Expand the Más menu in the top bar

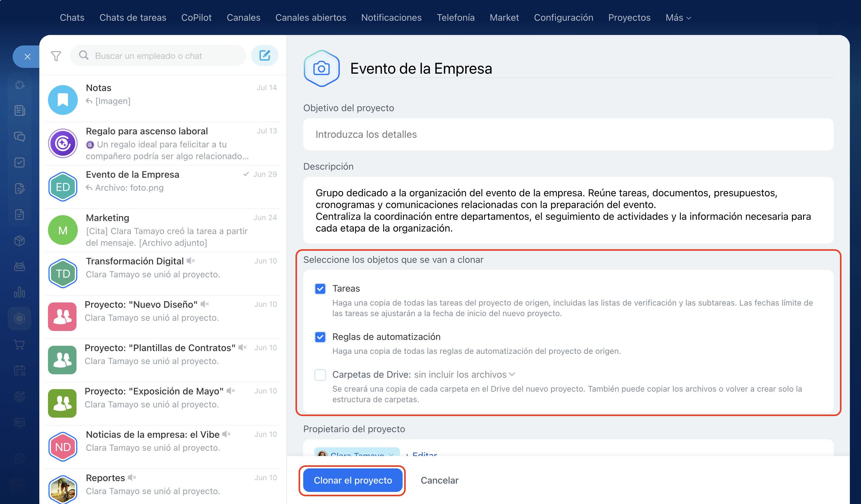pos(679,17)
